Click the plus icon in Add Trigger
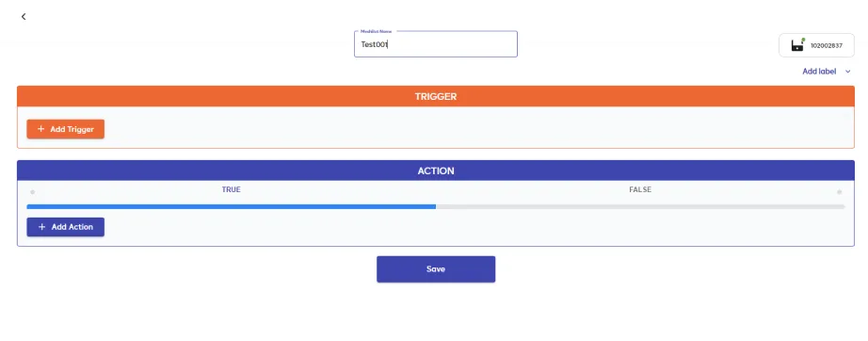868x341 pixels. tap(41, 129)
